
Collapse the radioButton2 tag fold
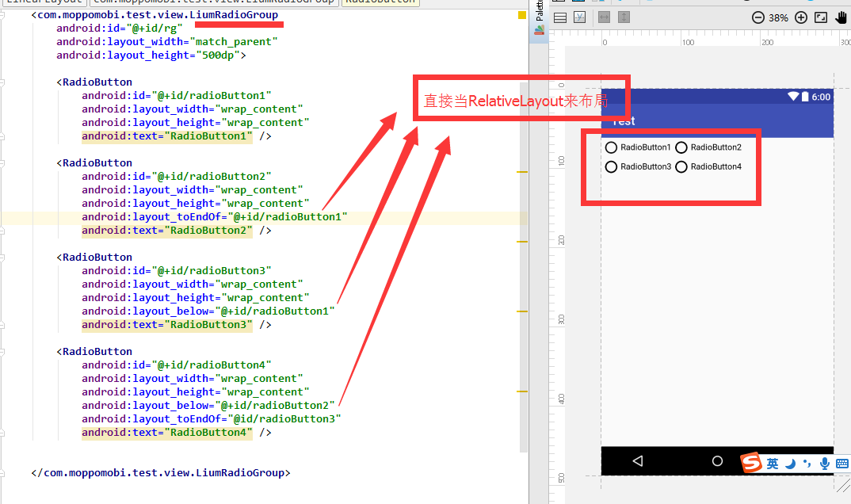point(2,163)
